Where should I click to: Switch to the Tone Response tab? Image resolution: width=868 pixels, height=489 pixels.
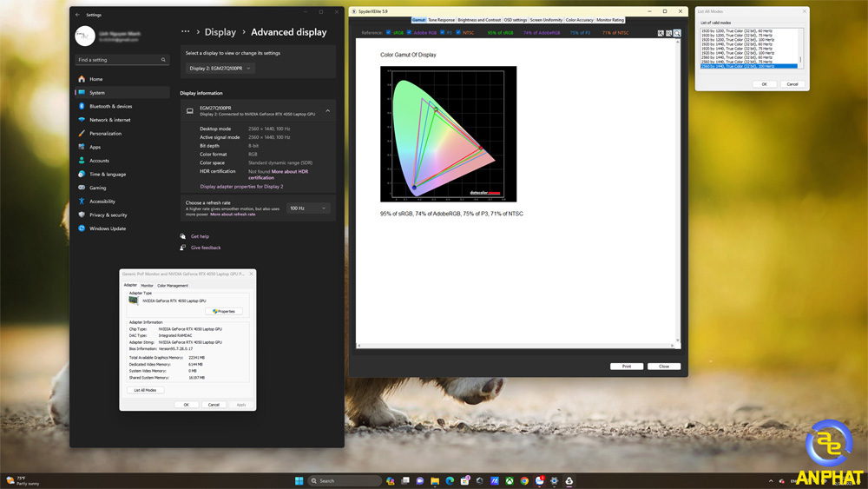pyautogui.click(x=441, y=20)
